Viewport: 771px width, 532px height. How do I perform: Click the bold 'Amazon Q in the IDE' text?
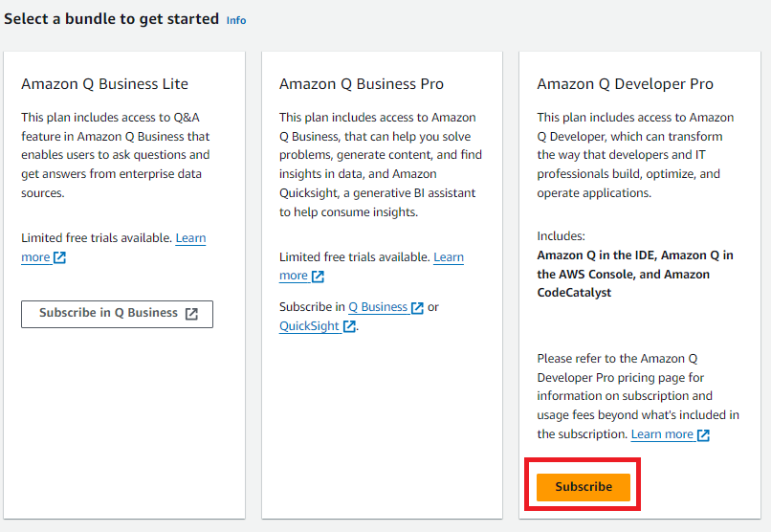596,255
